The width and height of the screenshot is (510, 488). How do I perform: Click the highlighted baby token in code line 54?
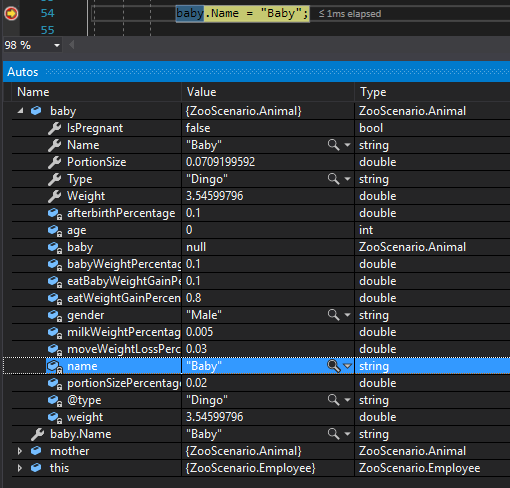pyautogui.click(x=190, y=14)
